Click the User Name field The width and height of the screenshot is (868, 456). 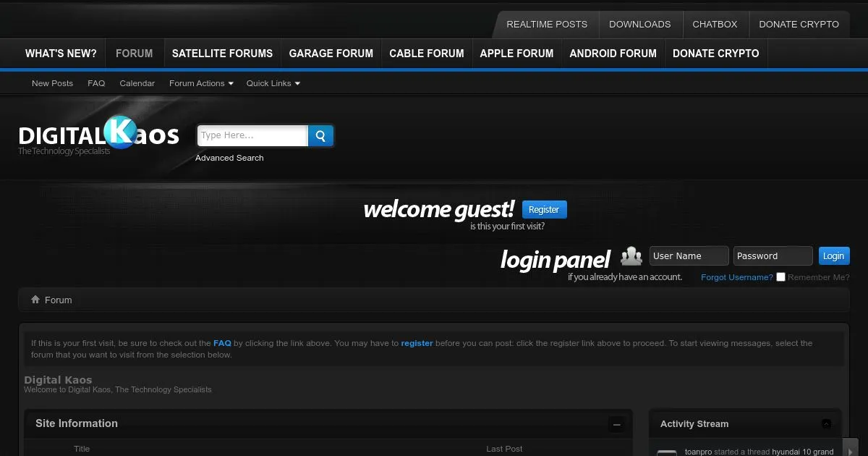(689, 256)
